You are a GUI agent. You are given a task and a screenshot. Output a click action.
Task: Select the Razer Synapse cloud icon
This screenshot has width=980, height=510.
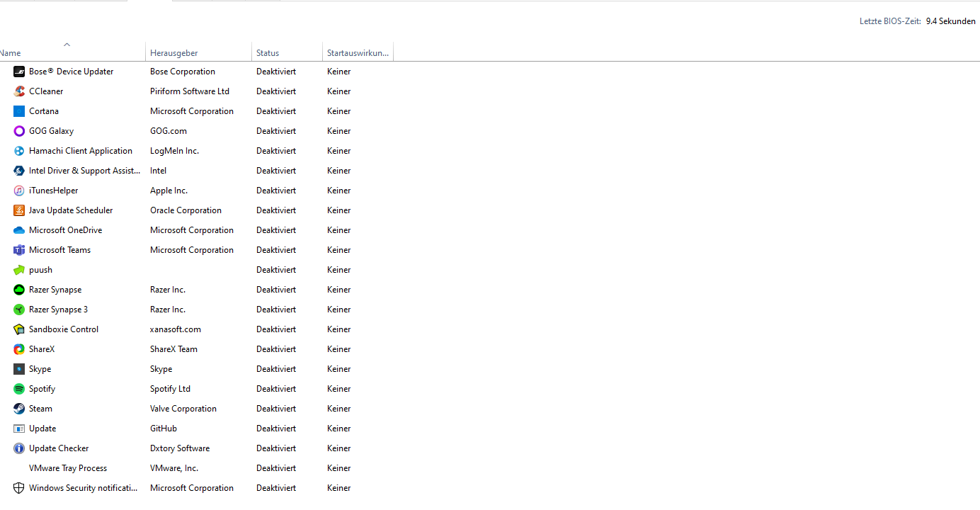pos(19,290)
